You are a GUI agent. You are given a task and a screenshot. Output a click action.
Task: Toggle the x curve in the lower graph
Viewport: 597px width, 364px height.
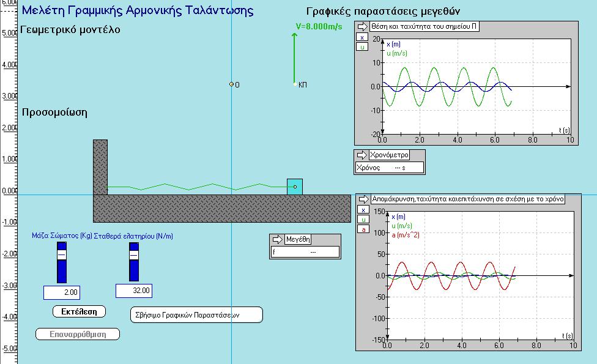tap(363, 210)
